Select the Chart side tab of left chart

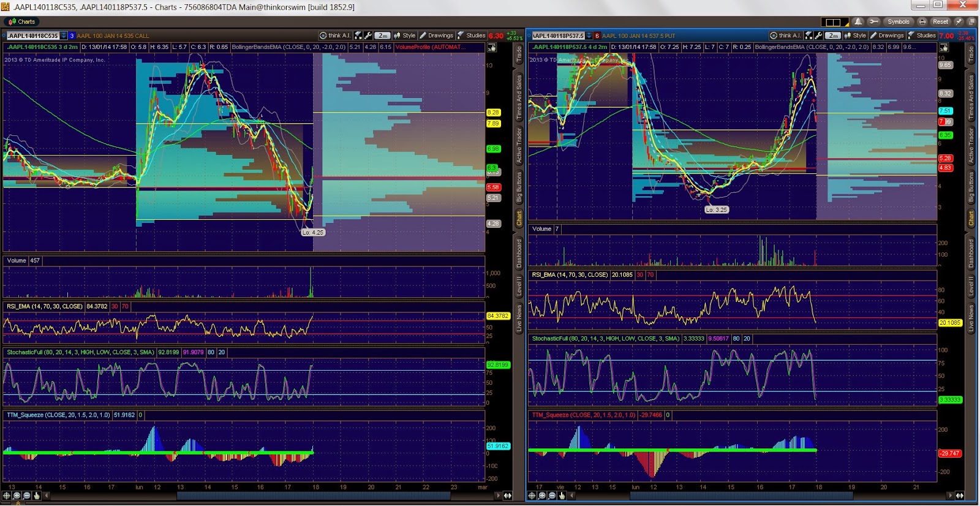[x=519, y=219]
